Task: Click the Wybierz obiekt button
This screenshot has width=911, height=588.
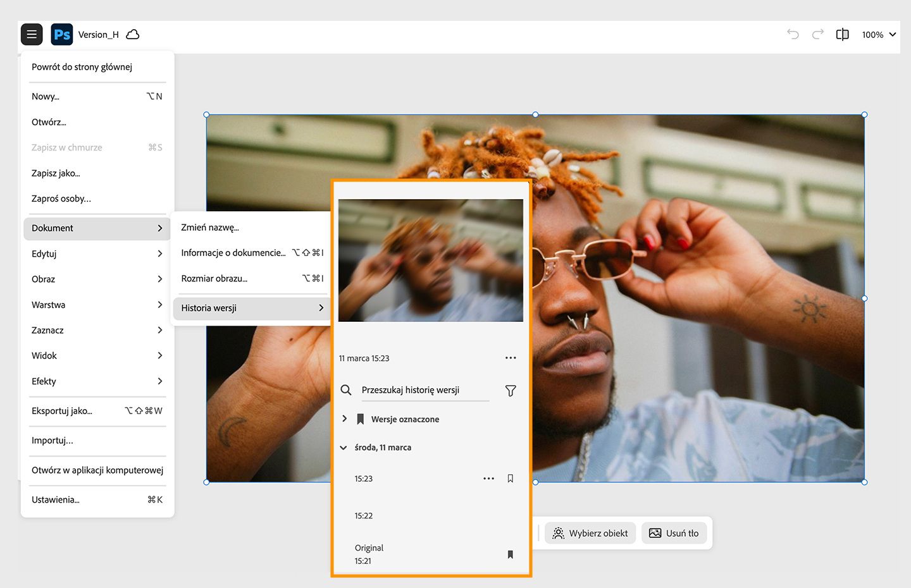Action: point(590,533)
